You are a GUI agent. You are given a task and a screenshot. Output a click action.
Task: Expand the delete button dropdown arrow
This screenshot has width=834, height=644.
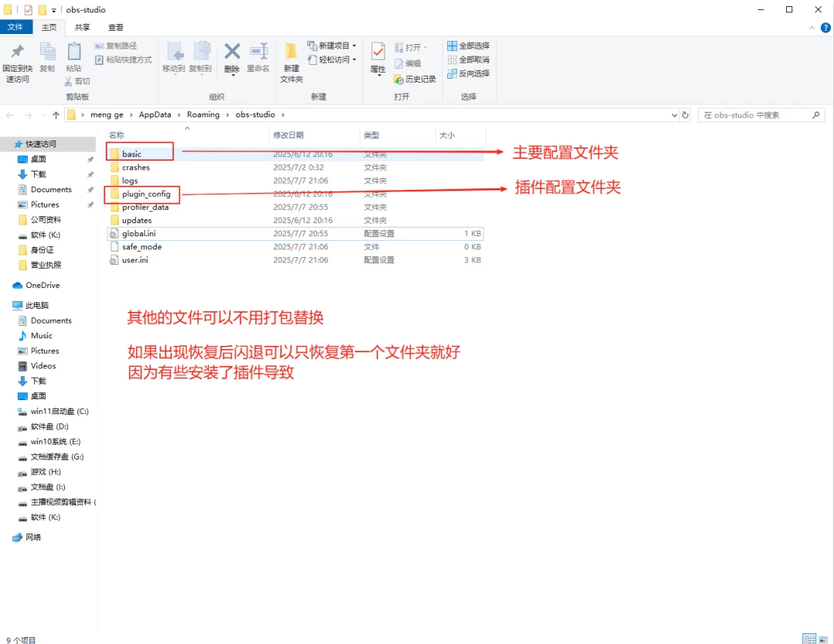click(232, 76)
